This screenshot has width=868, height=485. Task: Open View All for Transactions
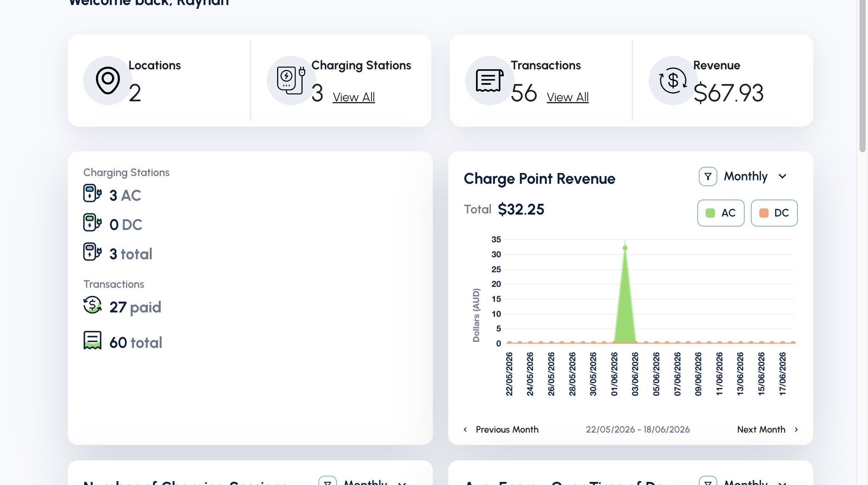(568, 97)
